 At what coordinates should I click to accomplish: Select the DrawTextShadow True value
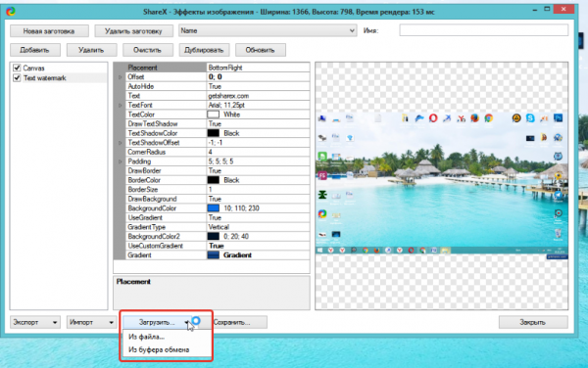[215, 124]
